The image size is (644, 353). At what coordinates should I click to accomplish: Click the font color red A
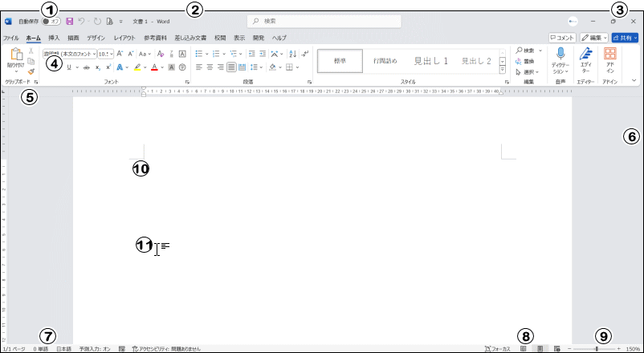click(x=154, y=67)
